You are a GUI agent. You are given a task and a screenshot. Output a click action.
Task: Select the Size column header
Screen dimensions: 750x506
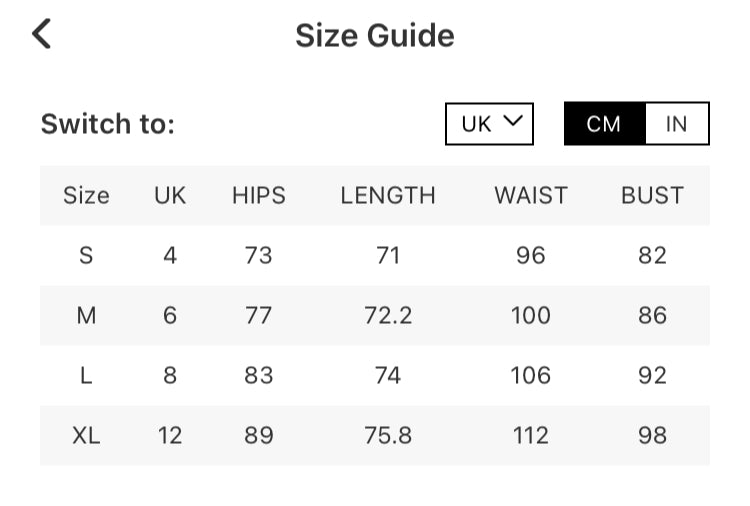click(86, 195)
